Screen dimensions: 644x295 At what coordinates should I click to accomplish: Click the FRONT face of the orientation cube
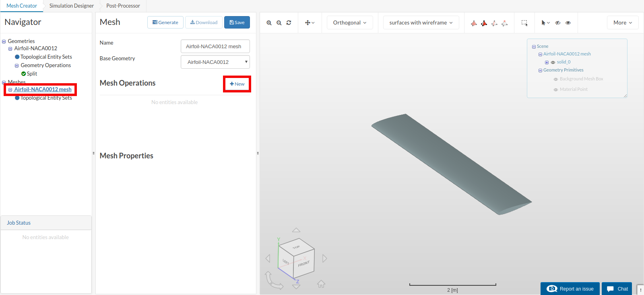(x=304, y=264)
